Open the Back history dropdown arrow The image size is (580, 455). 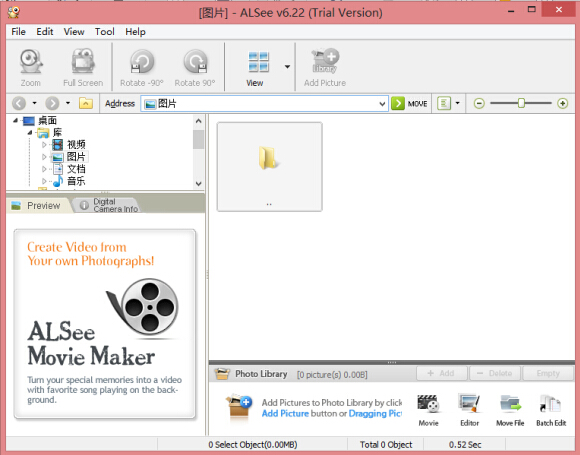pos(34,103)
